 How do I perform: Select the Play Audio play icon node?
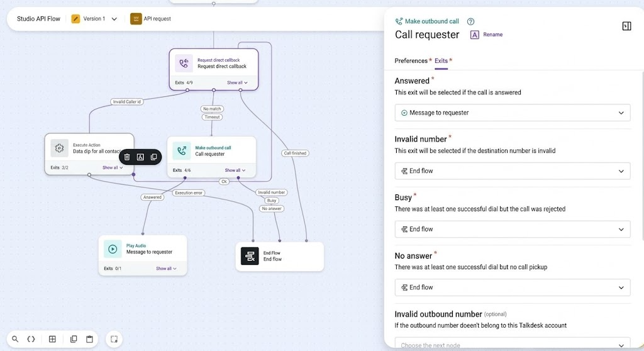[x=113, y=248]
